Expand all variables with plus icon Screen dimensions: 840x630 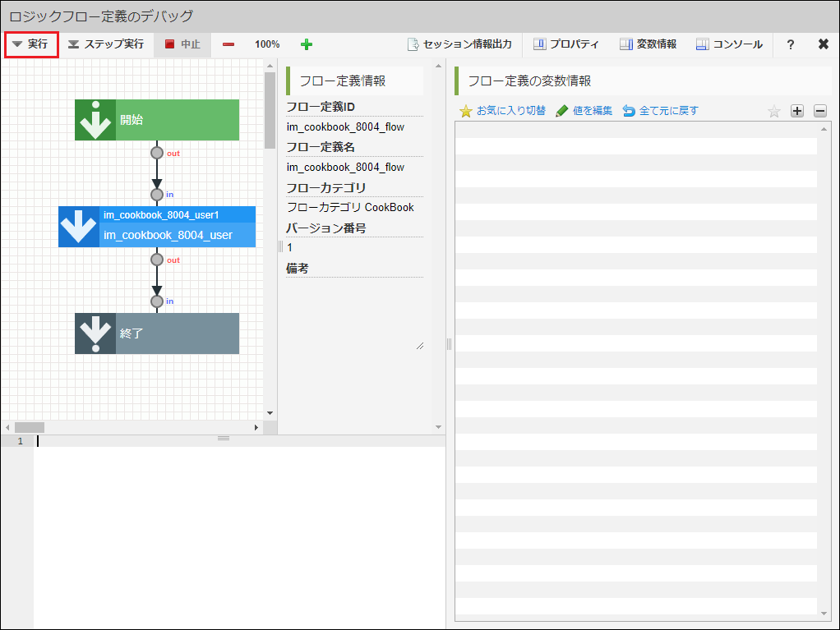click(x=796, y=111)
